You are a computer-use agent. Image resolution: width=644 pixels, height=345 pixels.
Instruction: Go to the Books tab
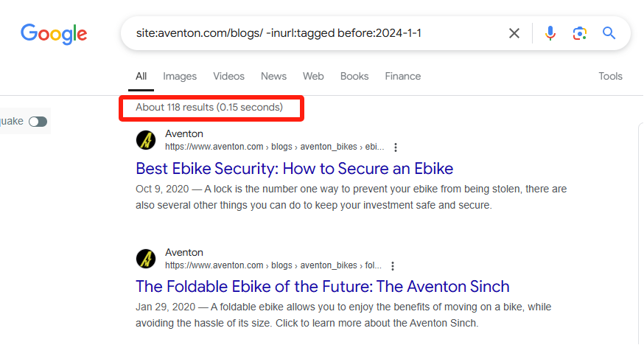pos(354,77)
